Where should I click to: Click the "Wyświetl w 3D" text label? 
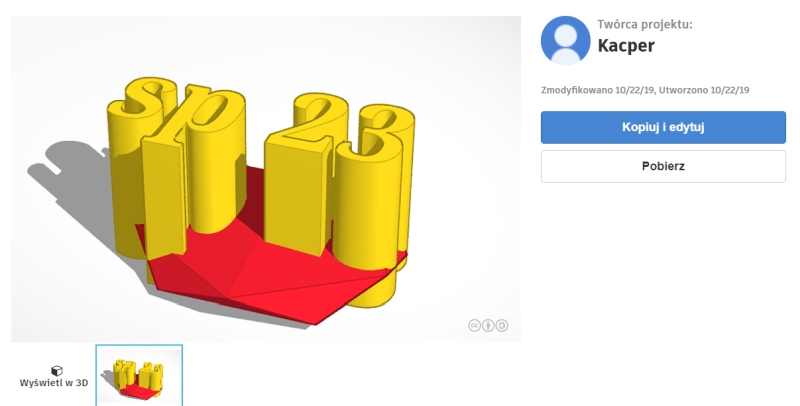pos(54,383)
